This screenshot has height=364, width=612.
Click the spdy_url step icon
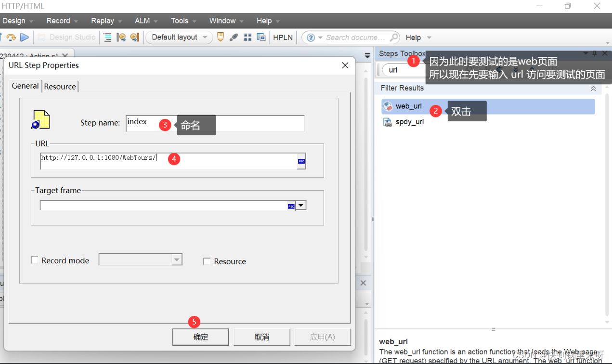[388, 122]
